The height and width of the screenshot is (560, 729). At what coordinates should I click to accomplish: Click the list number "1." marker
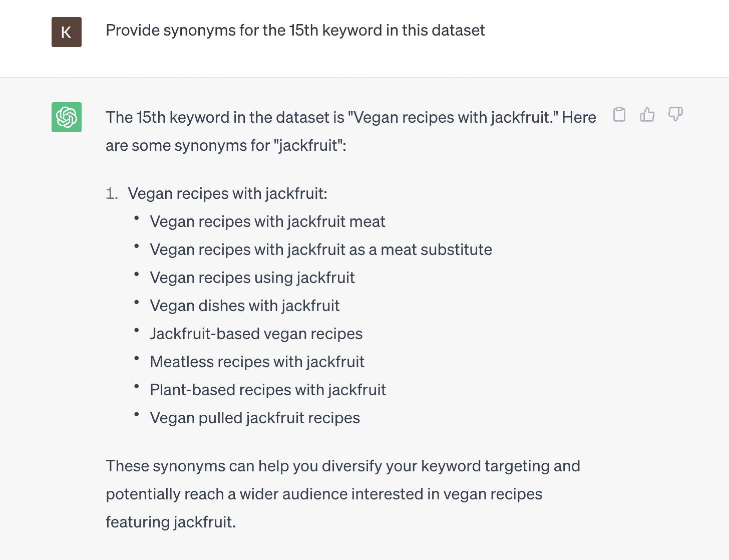[112, 193]
